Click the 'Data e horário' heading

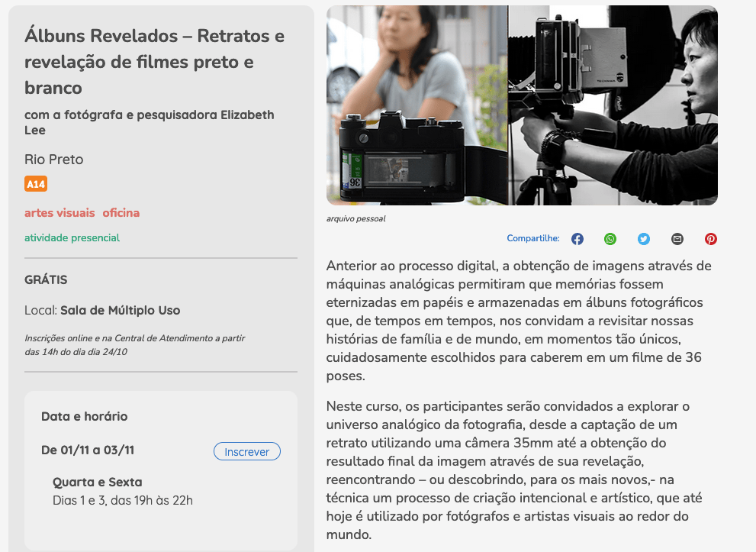point(84,417)
